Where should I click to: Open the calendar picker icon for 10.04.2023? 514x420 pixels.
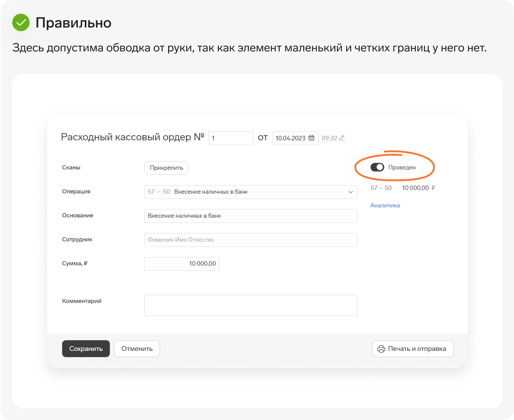point(312,138)
